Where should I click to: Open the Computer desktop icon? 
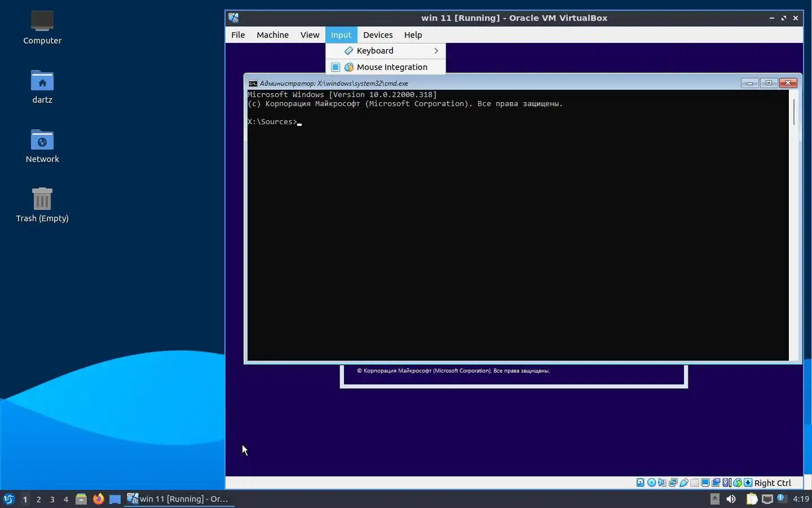pyautogui.click(x=42, y=28)
